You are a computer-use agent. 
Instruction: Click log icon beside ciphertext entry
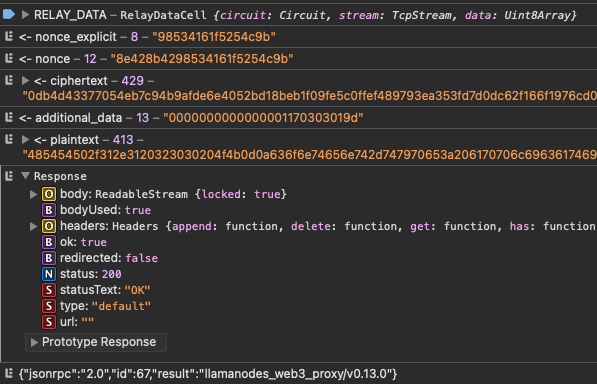(x=9, y=80)
